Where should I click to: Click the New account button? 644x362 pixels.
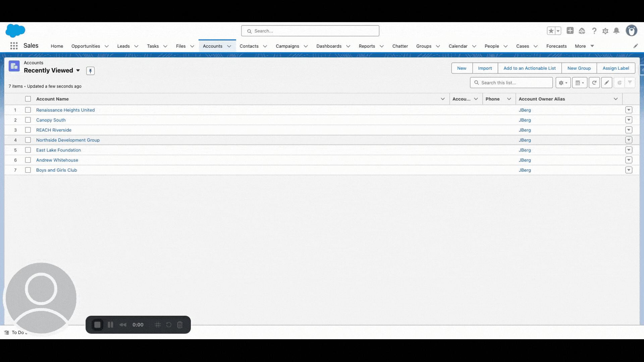tap(462, 68)
